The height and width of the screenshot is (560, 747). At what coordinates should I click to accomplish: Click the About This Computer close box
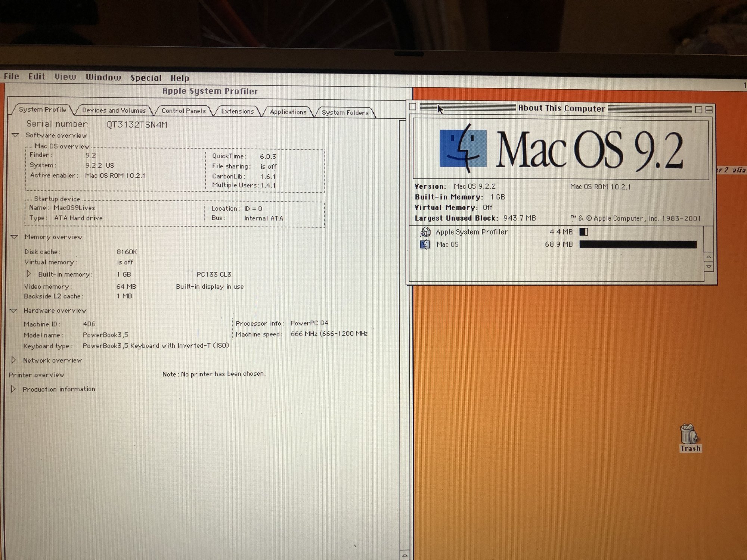pos(412,107)
